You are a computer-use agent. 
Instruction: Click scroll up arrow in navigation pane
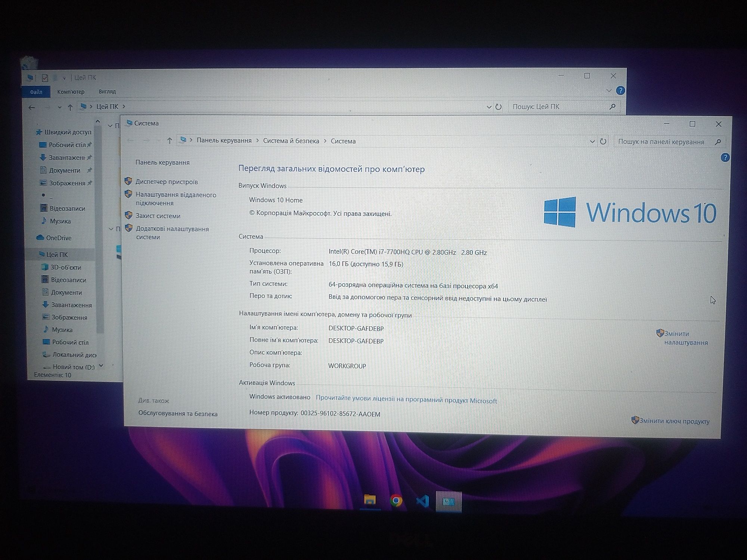coord(98,121)
